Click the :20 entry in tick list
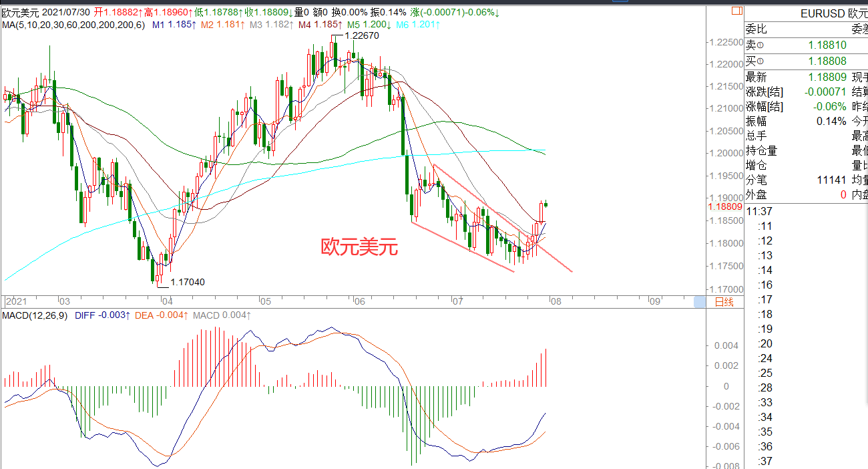The height and width of the screenshot is (469, 868). [x=765, y=343]
